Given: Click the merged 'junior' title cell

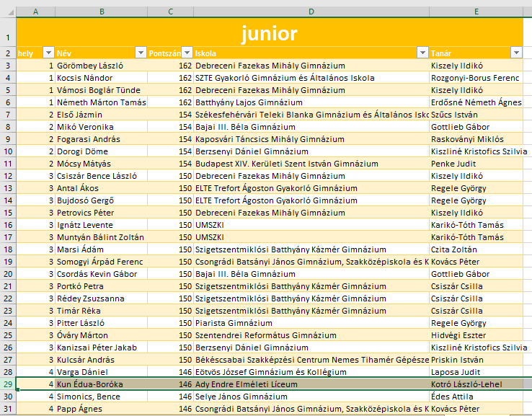Looking at the screenshot, I should click(x=269, y=34).
